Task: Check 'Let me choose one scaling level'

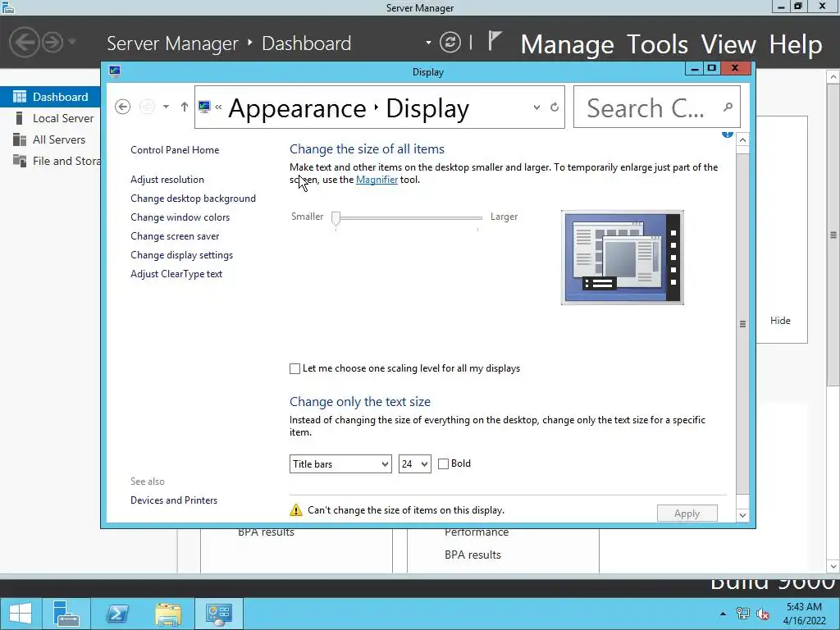Action: [x=294, y=368]
